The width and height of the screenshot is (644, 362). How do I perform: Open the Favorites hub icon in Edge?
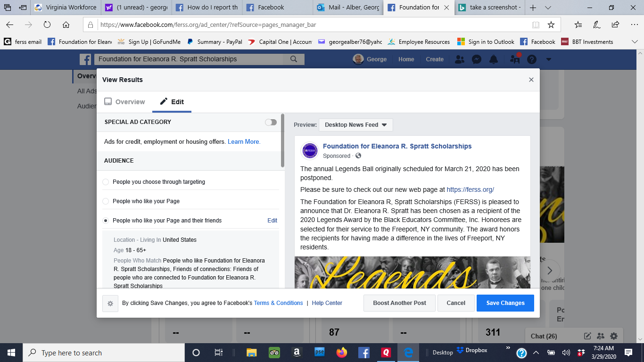578,25
